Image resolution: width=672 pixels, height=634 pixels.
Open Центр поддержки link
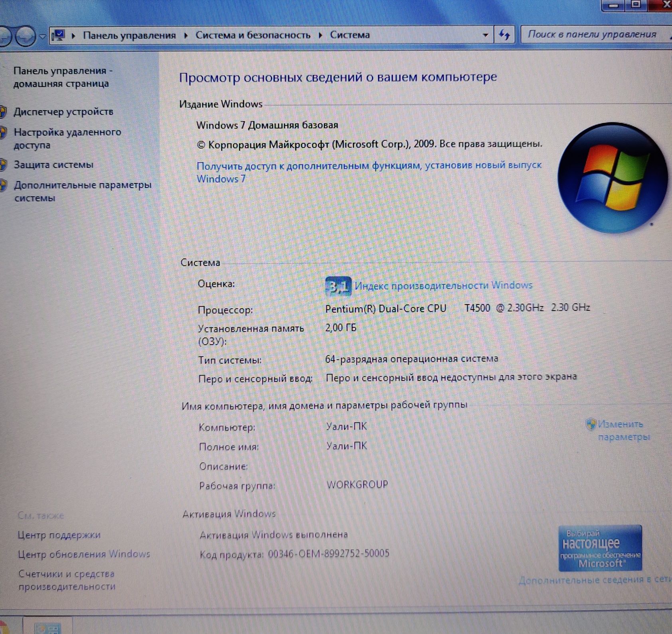coord(59,535)
